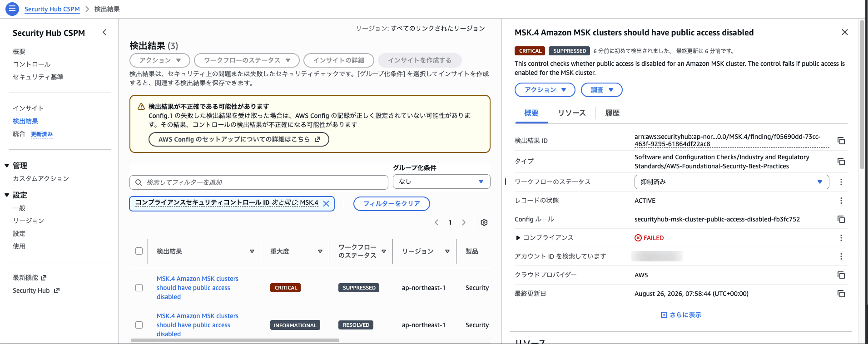Open 一般 settings in sidebar

19,208
